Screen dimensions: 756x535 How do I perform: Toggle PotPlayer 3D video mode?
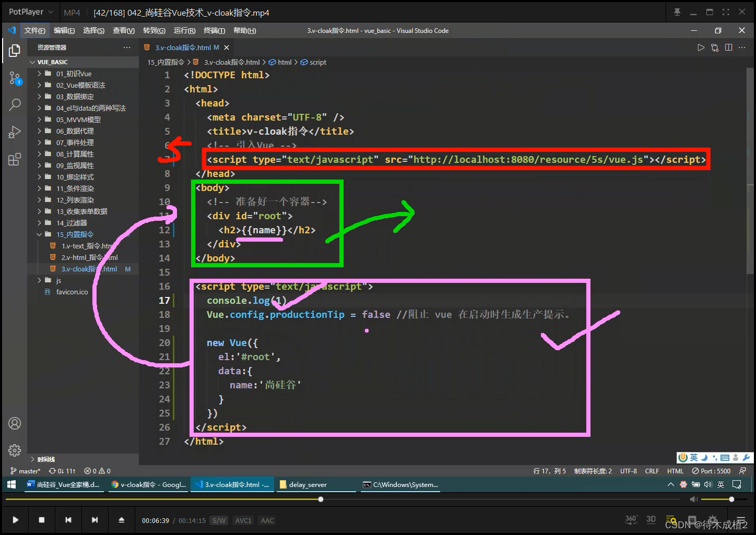pos(651,519)
